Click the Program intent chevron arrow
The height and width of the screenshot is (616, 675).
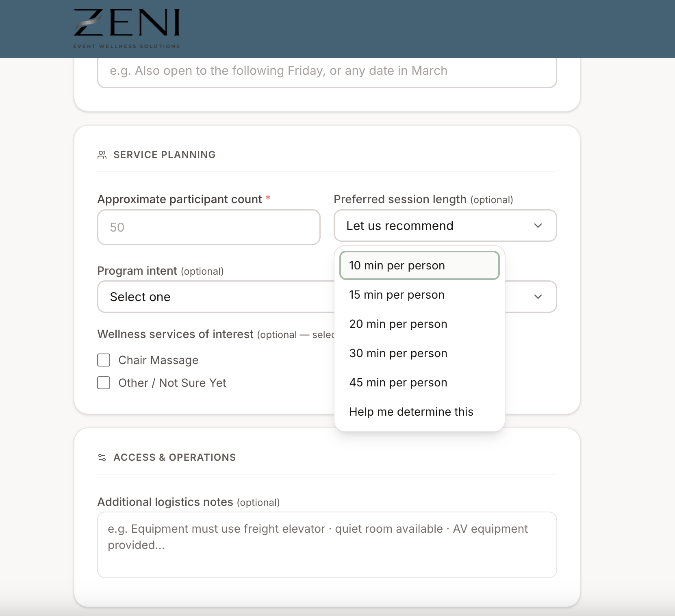coord(538,297)
